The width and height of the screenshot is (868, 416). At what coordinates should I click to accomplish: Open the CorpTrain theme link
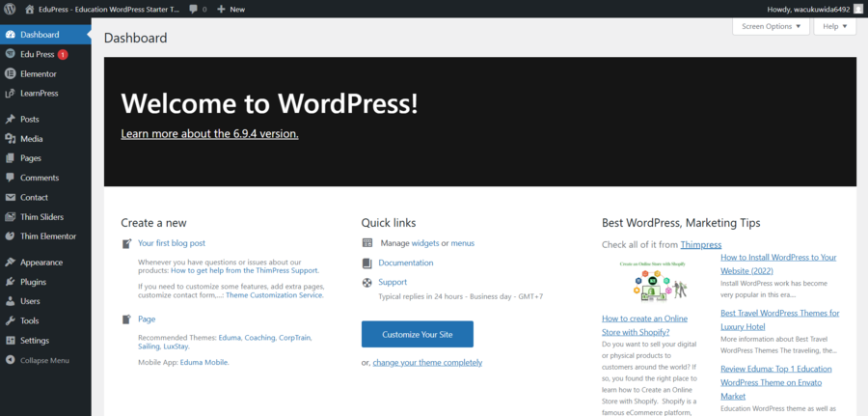tap(294, 338)
